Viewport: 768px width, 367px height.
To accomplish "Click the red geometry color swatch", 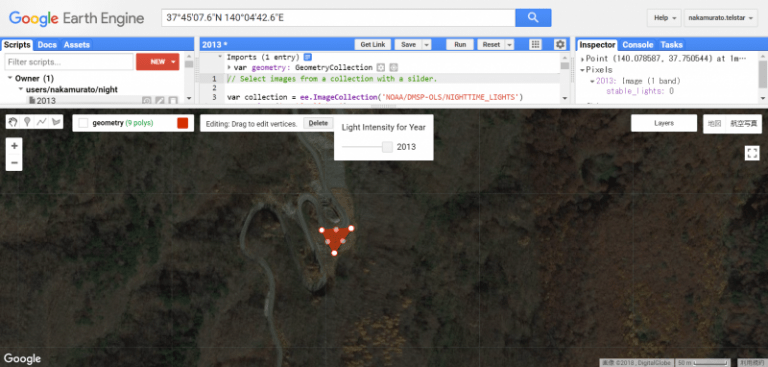I will pyautogui.click(x=182, y=123).
